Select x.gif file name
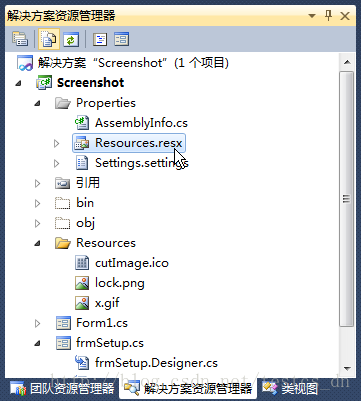This screenshot has height=401, width=361. 107,303
